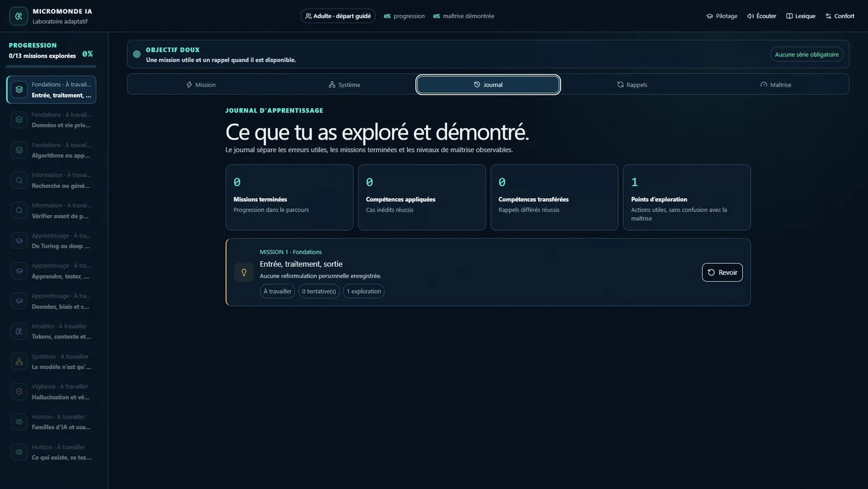Open the Pilotage panel
The width and height of the screenshot is (868, 489).
point(722,16)
